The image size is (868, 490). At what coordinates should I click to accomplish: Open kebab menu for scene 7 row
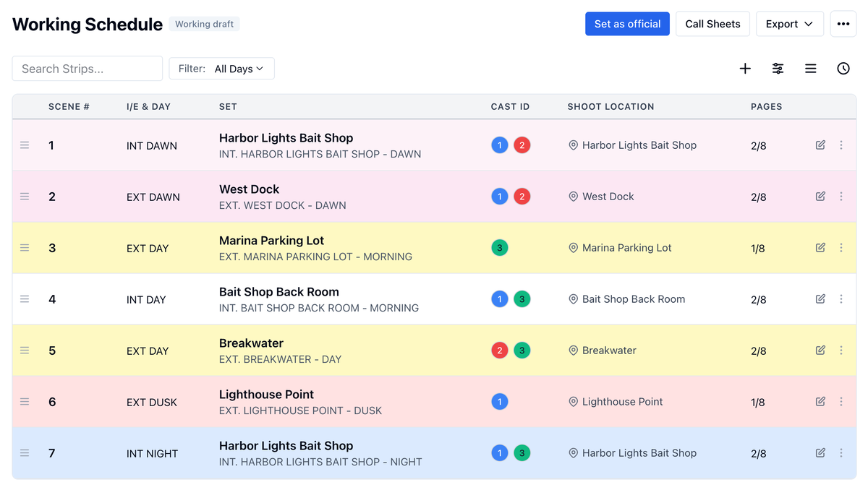point(841,453)
